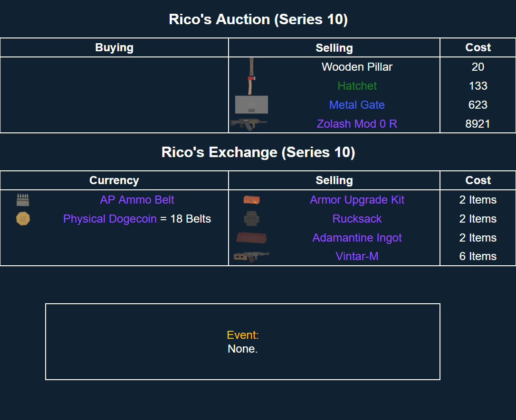
Task: Click the Vintar-M rifle icon
Action: point(251,257)
